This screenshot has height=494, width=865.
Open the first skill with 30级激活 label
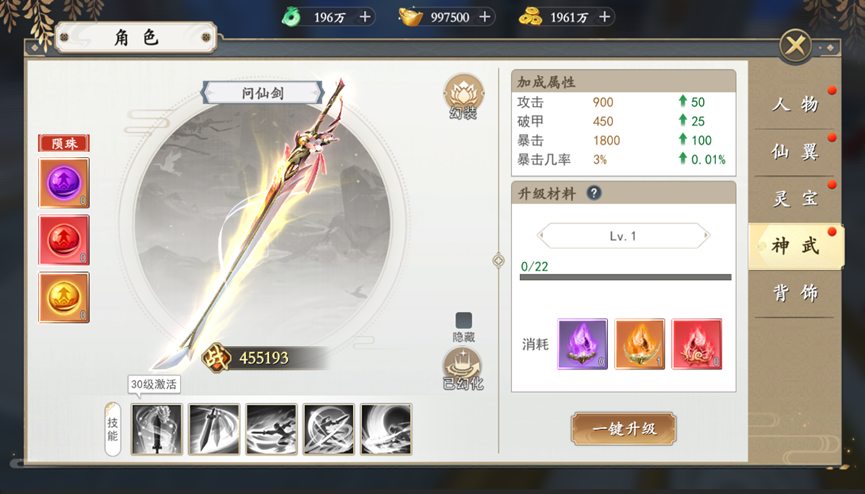(x=157, y=429)
